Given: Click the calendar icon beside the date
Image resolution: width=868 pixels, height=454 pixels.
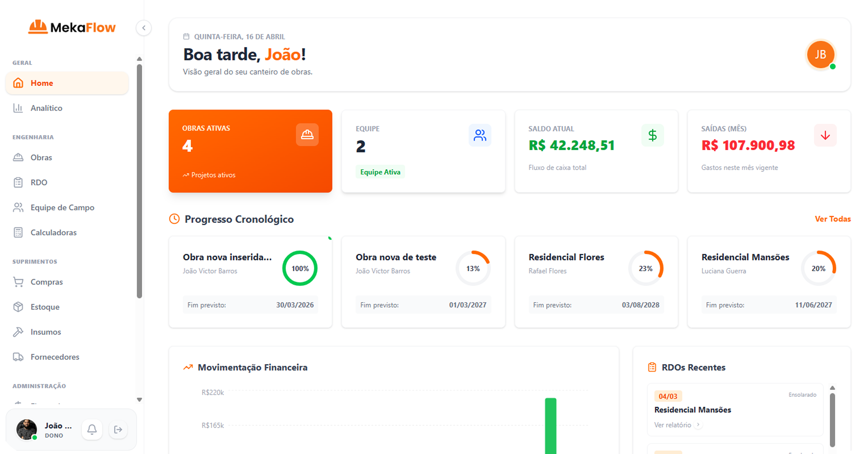Looking at the screenshot, I should [x=186, y=36].
